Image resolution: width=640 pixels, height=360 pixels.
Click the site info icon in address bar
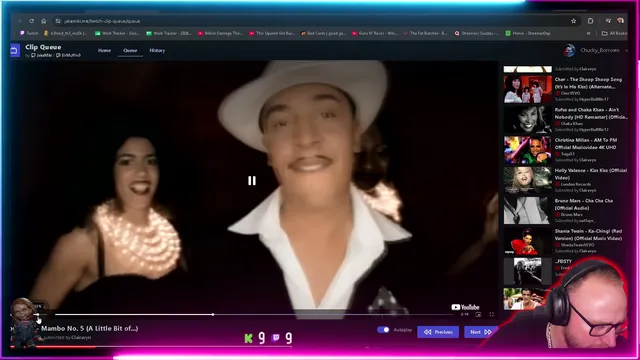(58, 21)
